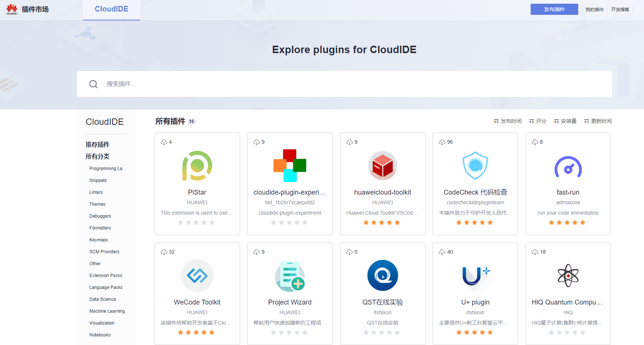644x345 pixels.
Task: Open the PiStar plugin title
Action: coord(197,192)
